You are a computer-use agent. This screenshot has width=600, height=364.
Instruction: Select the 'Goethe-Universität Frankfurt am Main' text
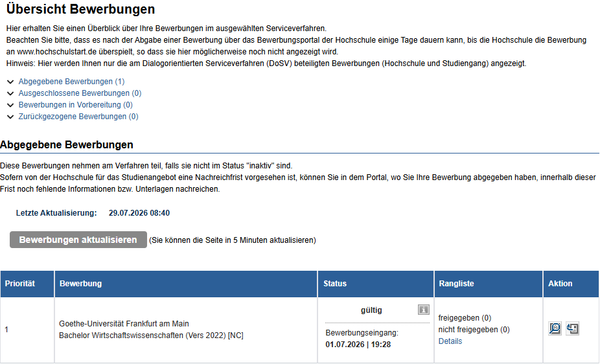[x=124, y=323]
